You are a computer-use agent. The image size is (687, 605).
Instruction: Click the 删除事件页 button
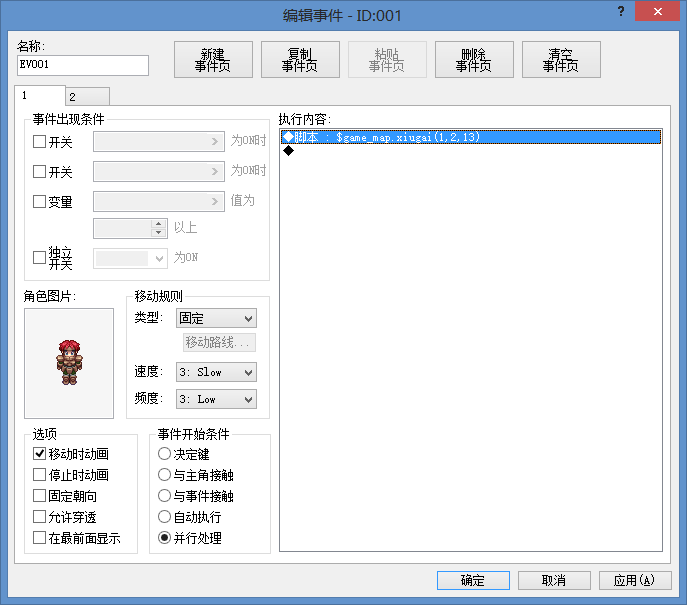[474, 60]
